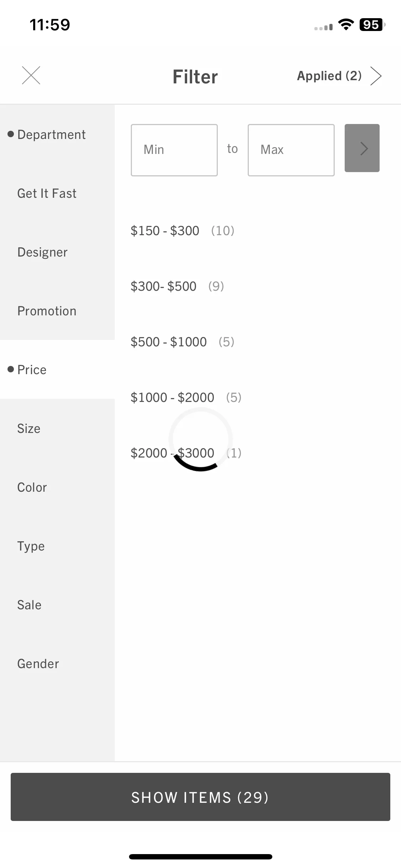Show Items (29) results button
Screen dimensions: 401x868
(x=200, y=797)
